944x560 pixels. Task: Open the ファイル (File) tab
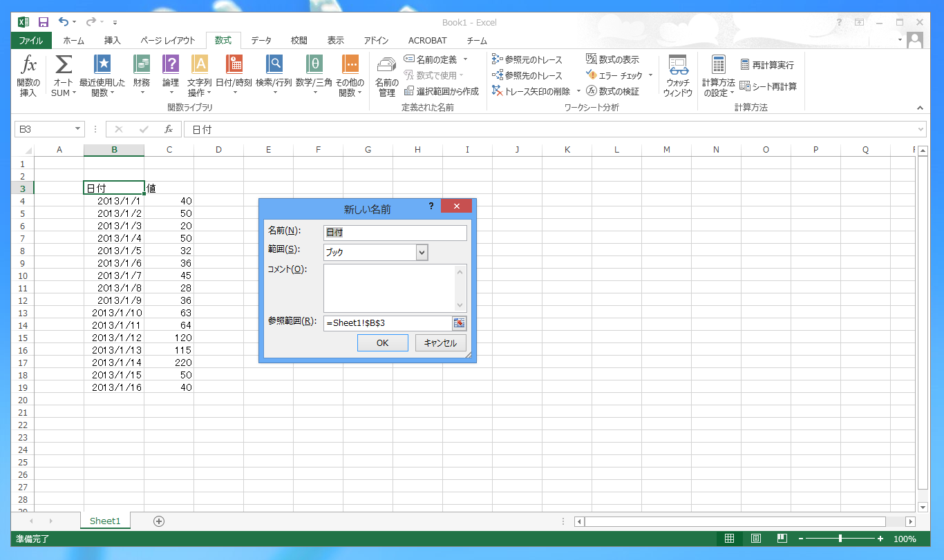[31, 40]
